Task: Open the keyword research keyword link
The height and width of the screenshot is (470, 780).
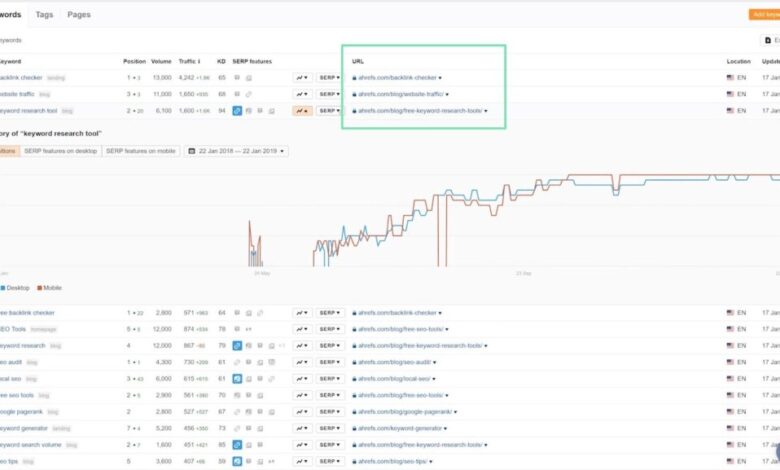Action: [x=22, y=346]
